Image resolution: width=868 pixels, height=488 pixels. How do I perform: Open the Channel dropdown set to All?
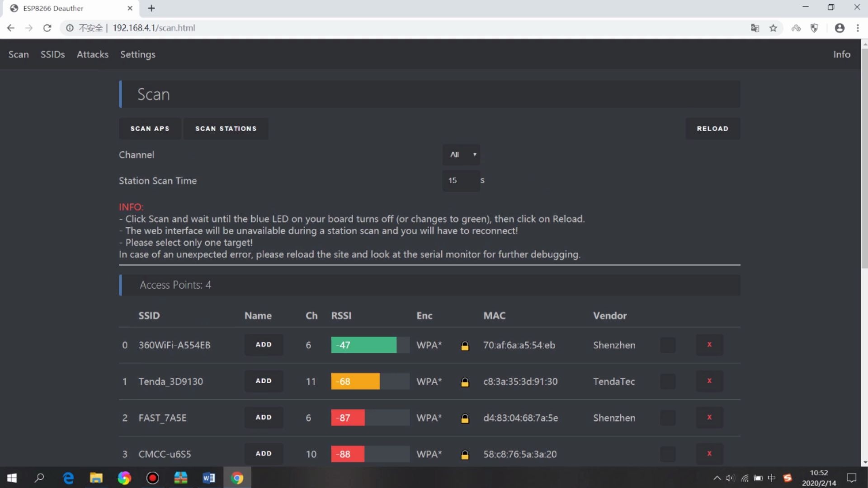461,155
